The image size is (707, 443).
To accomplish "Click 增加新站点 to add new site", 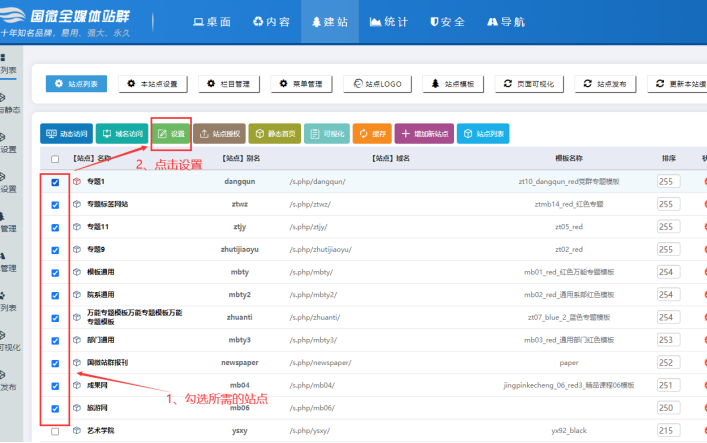I will 427,133.
